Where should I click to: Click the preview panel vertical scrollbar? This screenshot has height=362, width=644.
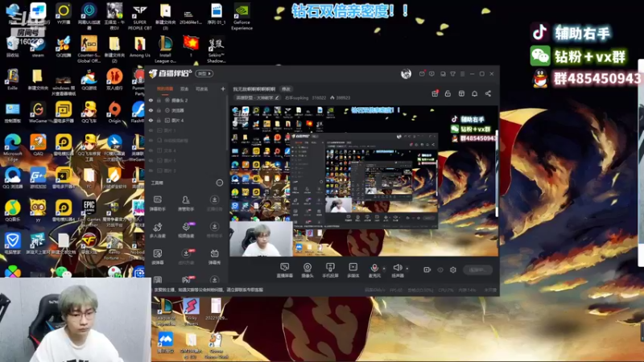tap(497, 175)
